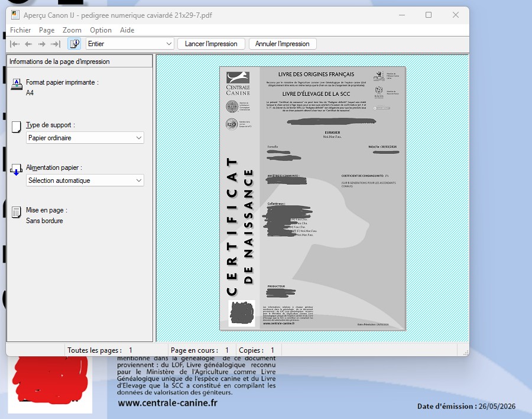
Task: Toggle print page information panel icon
Action: click(x=74, y=44)
